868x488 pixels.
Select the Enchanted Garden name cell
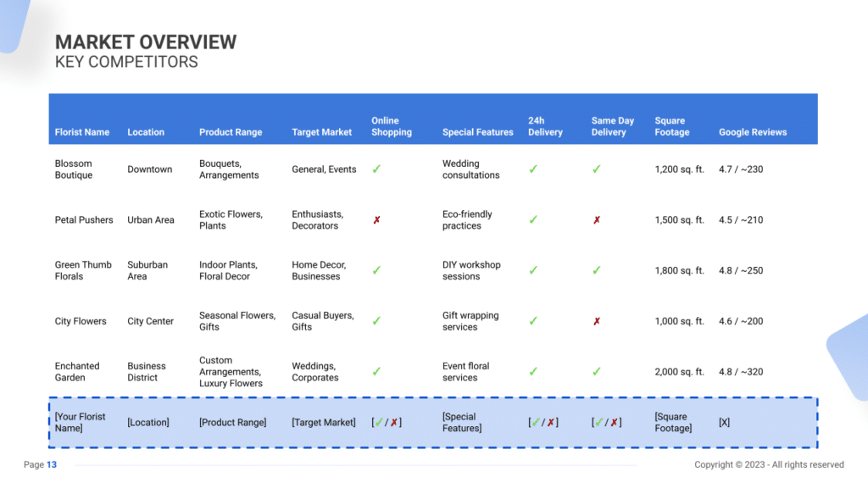click(x=77, y=372)
